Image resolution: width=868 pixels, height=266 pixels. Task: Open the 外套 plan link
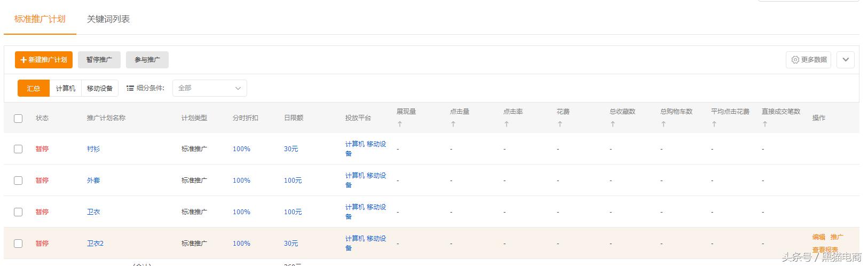(x=93, y=181)
